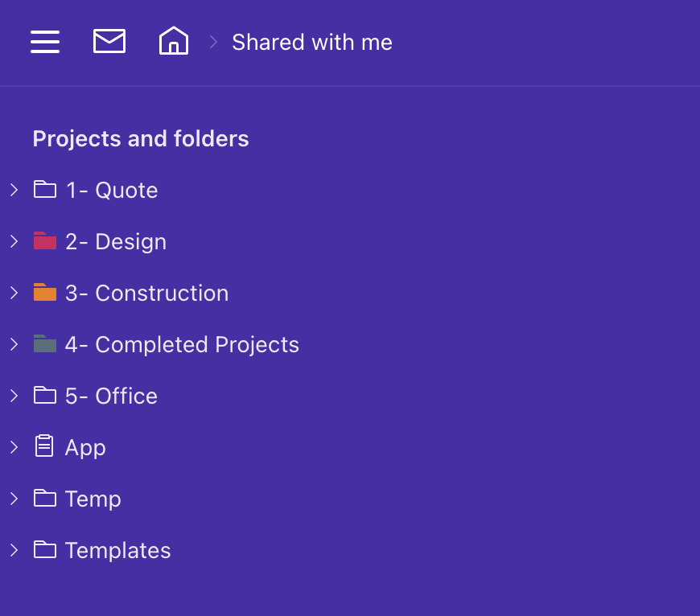Expand the 1- Quote folder
The image size is (700, 616).
14,190
